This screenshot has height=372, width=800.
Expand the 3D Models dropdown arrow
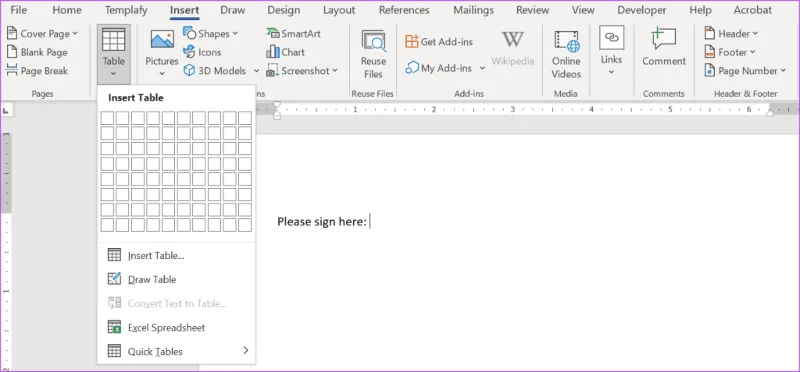point(256,71)
